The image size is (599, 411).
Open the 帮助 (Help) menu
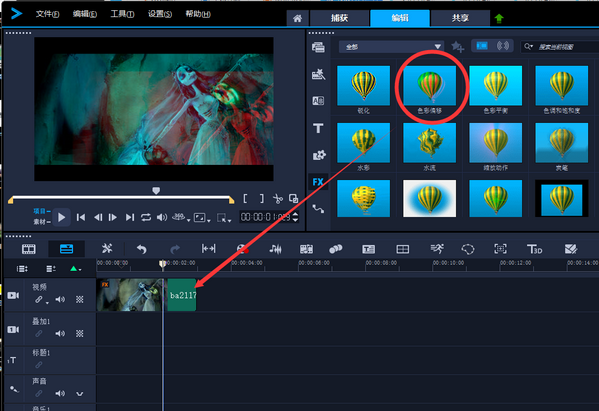[x=198, y=14]
